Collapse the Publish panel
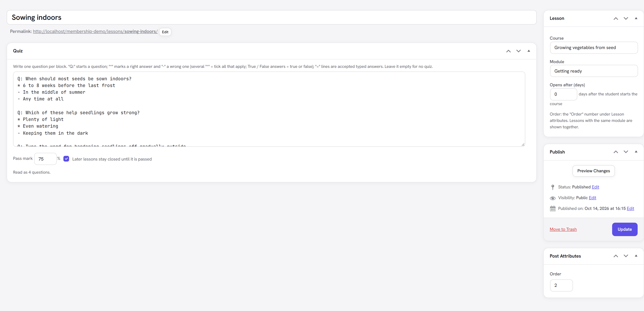 [x=636, y=152]
